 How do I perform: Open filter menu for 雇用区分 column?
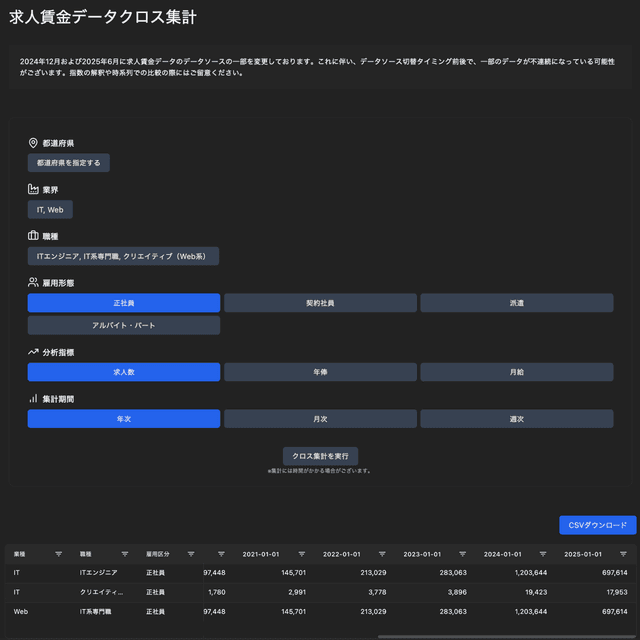click(193, 554)
